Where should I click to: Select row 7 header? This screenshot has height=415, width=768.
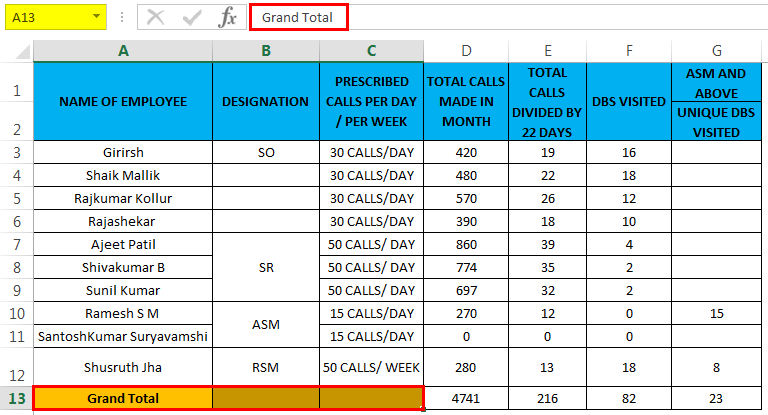coord(16,245)
